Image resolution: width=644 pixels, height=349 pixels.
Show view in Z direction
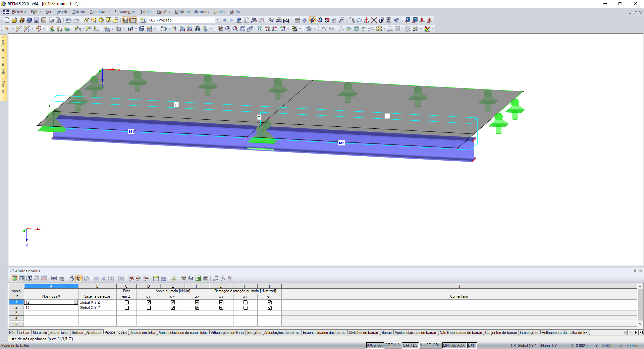coord(275,29)
